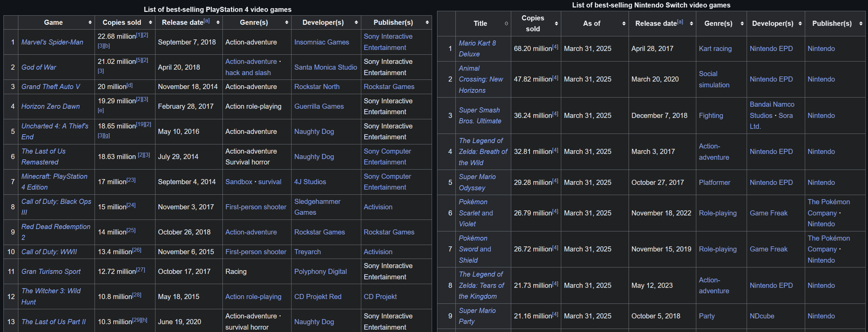
Task: Open Horizon Zero Dawn link
Action: (50, 106)
